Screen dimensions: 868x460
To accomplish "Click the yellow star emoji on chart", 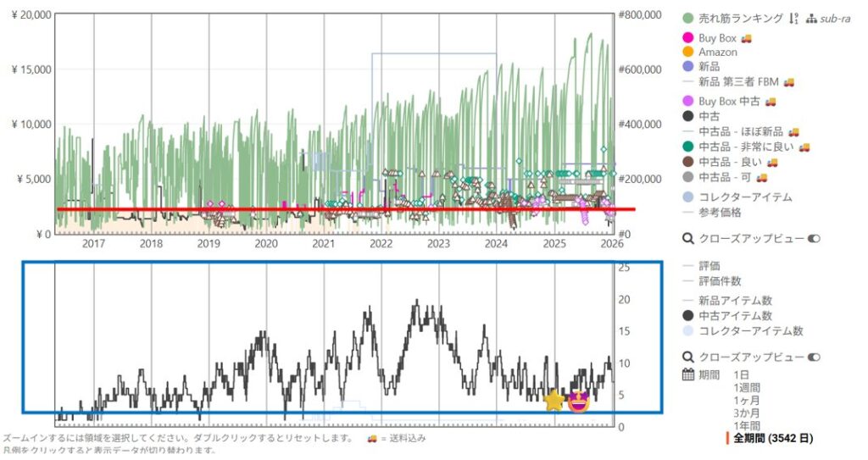I will [x=554, y=401].
